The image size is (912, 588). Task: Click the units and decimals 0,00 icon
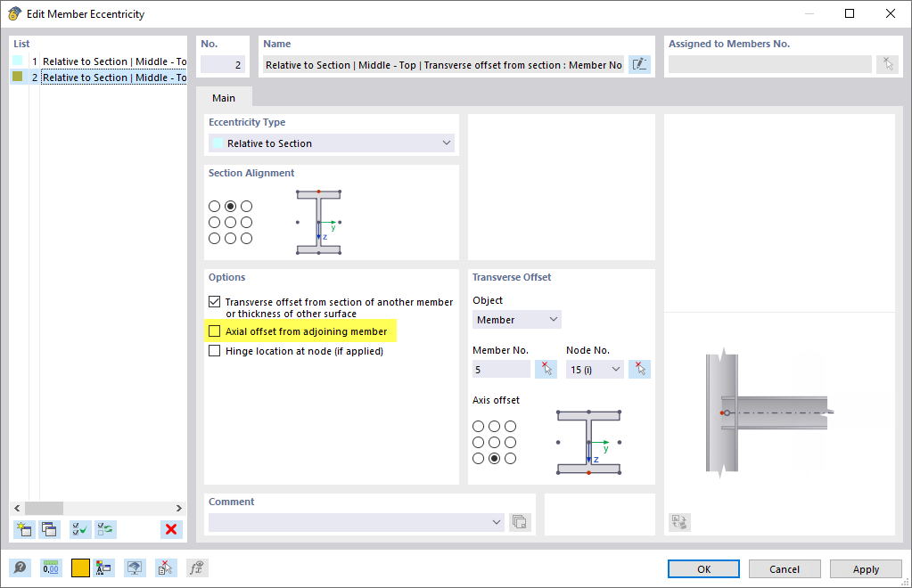tap(51, 568)
